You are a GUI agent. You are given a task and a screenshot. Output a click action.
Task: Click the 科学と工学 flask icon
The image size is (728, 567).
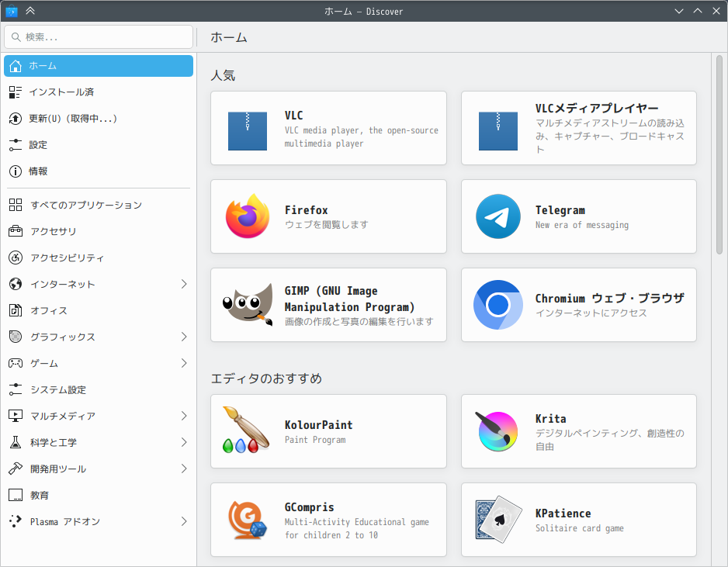point(16,442)
